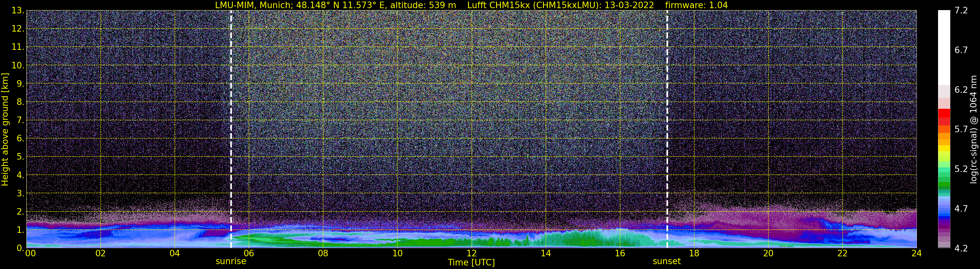Select the sunrise label below the axis
This screenshot has height=269, width=980.
231,262
